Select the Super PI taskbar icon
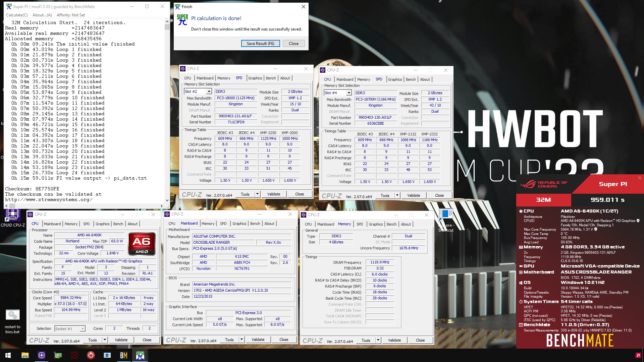 point(140,355)
